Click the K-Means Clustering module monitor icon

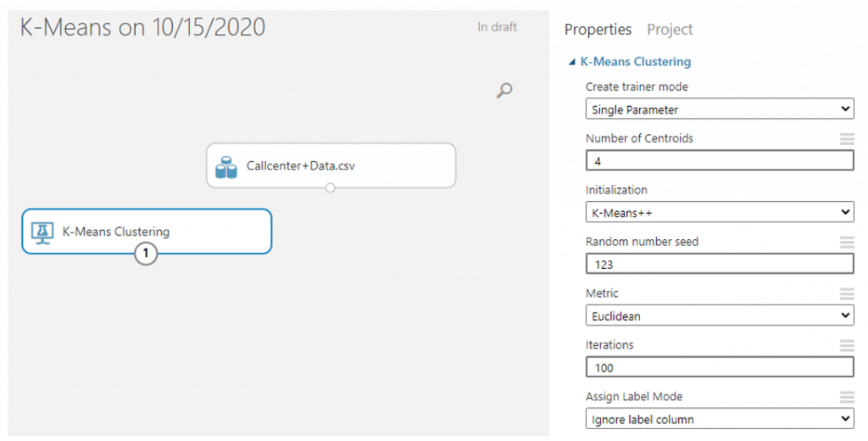tap(42, 232)
